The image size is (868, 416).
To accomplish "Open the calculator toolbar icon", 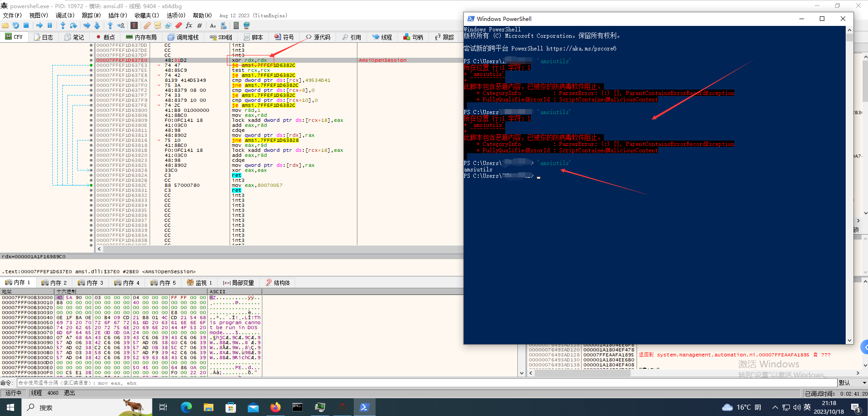I will (236, 25).
